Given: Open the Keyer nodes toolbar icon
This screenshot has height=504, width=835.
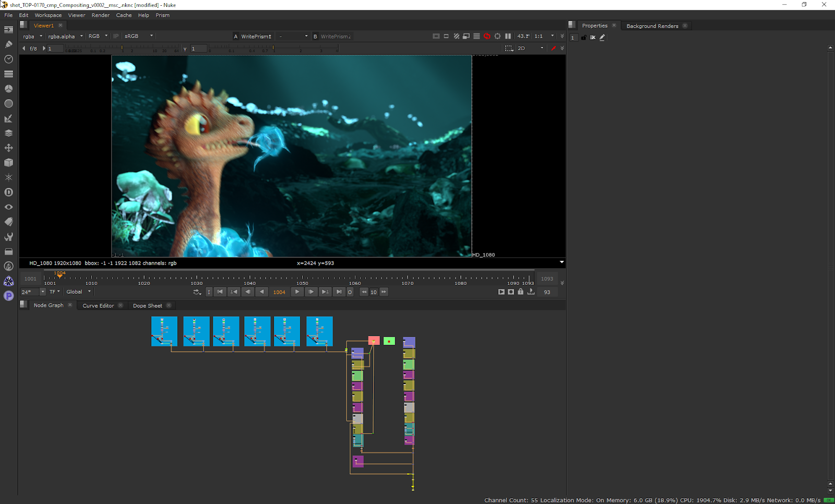Looking at the screenshot, I should point(8,118).
